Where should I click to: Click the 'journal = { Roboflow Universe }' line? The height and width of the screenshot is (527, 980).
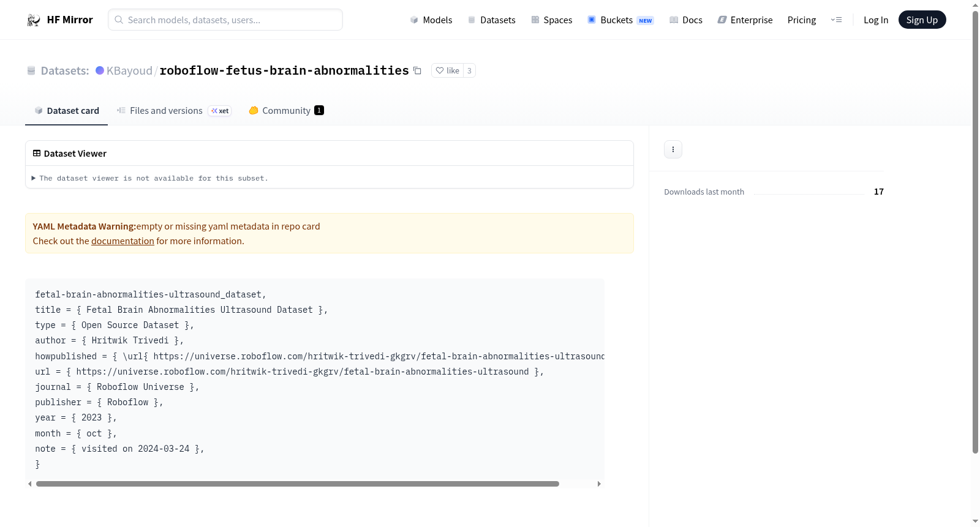point(117,387)
